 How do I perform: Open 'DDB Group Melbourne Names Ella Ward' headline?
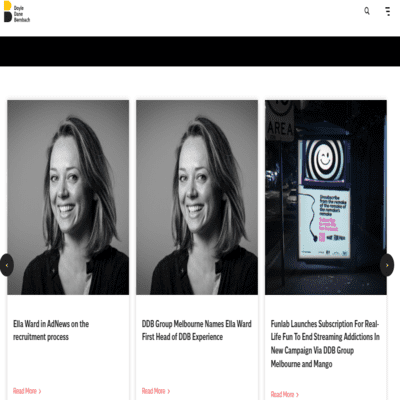tap(197, 330)
